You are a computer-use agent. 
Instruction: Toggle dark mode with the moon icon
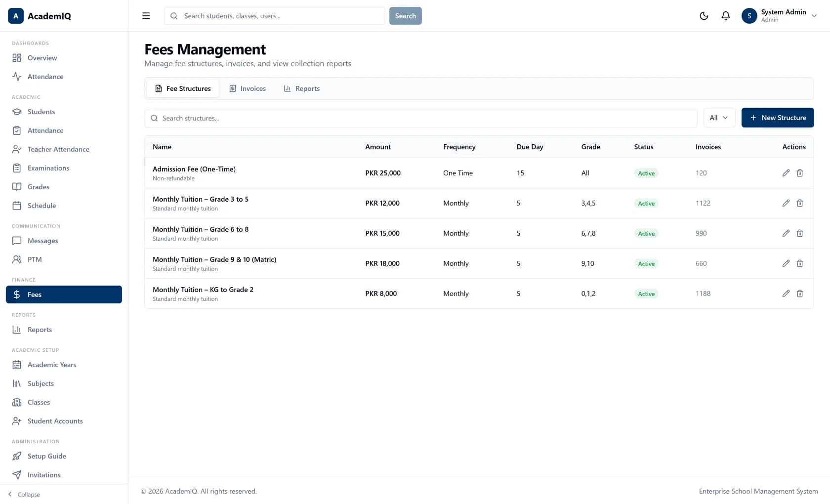[704, 16]
